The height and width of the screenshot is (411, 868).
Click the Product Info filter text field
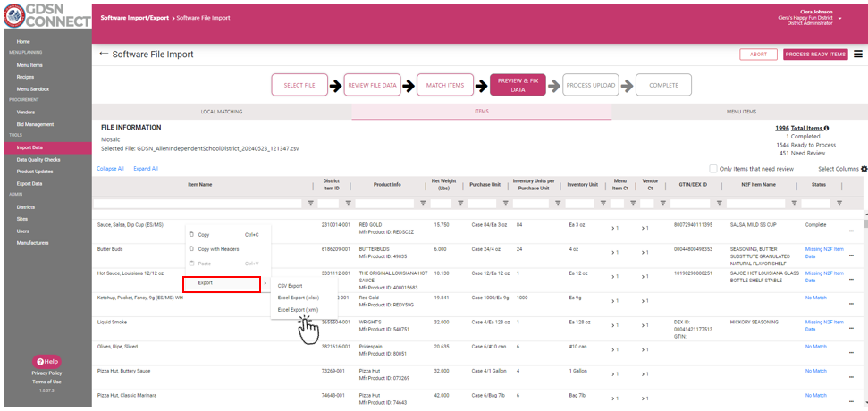384,204
